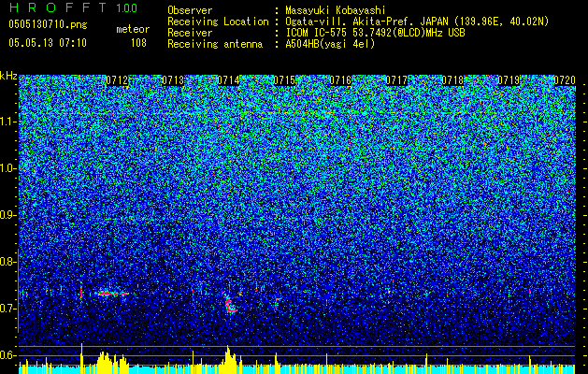The image size is (588, 374).
Task: Click the 1.0 kHz axis tick label
Action: coord(7,168)
